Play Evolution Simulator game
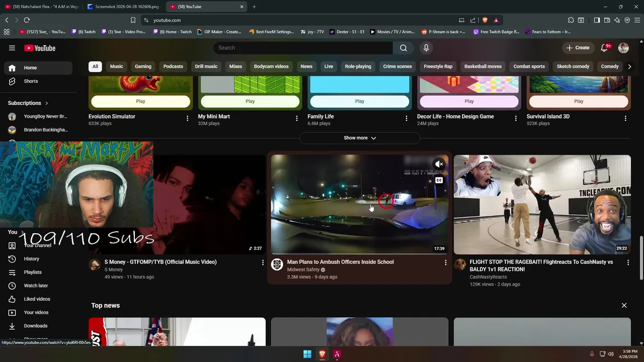Screen dimensions: 644x362 [x=140, y=101]
